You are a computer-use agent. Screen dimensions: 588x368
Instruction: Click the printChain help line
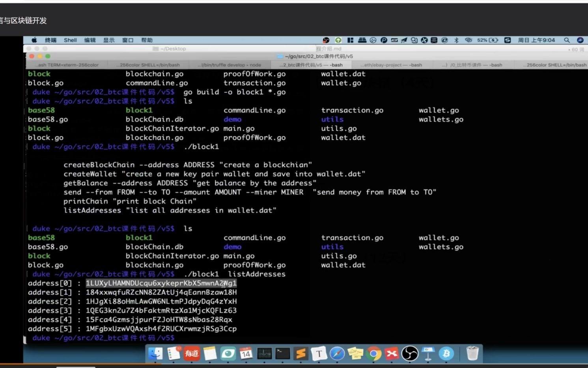pos(130,201)
